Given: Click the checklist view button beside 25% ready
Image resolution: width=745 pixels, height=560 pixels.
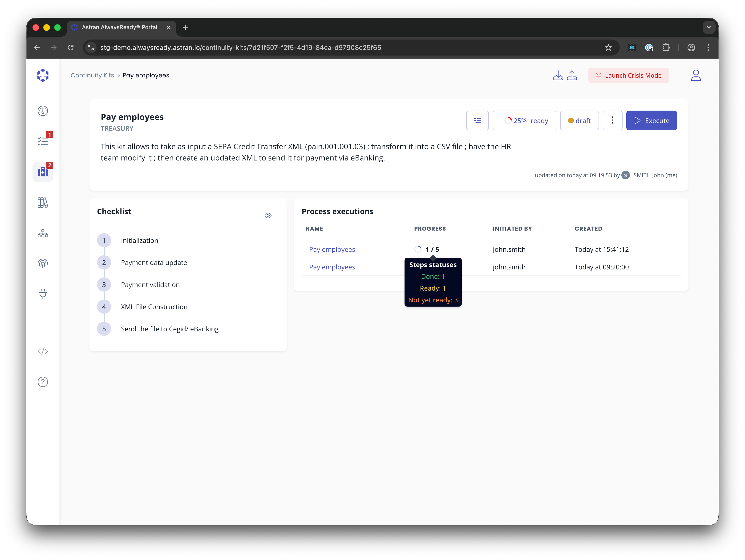Looking at the screenshot, I should [477, 120].
